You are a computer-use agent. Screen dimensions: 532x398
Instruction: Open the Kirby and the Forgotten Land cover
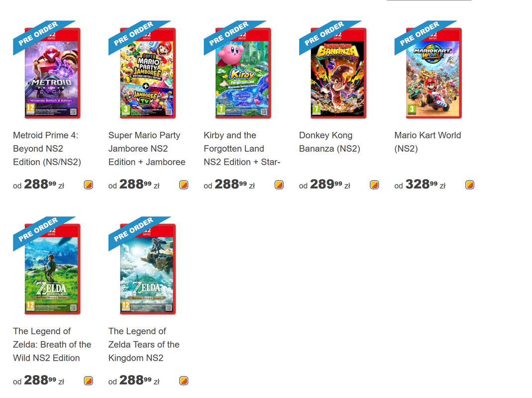tap(243, 73)
